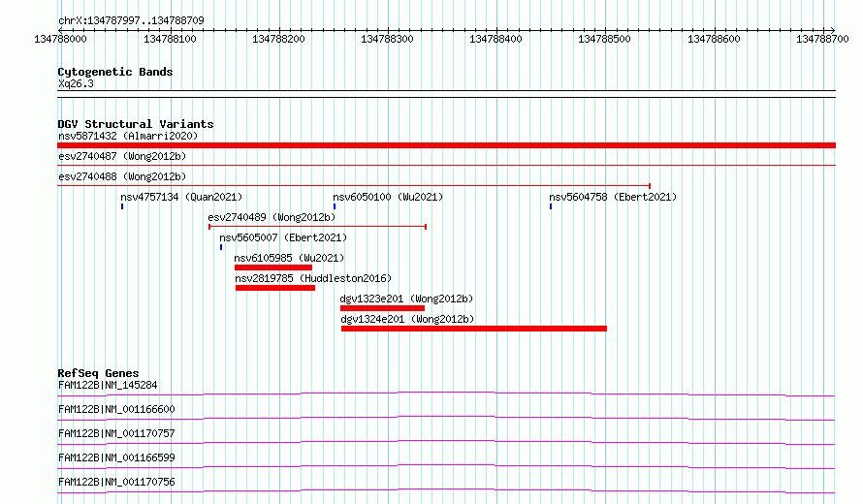Viewport: 863px width, 504px height.
Task: Click the FAM122B|NM_001166600 gene label
Action: 116,409
